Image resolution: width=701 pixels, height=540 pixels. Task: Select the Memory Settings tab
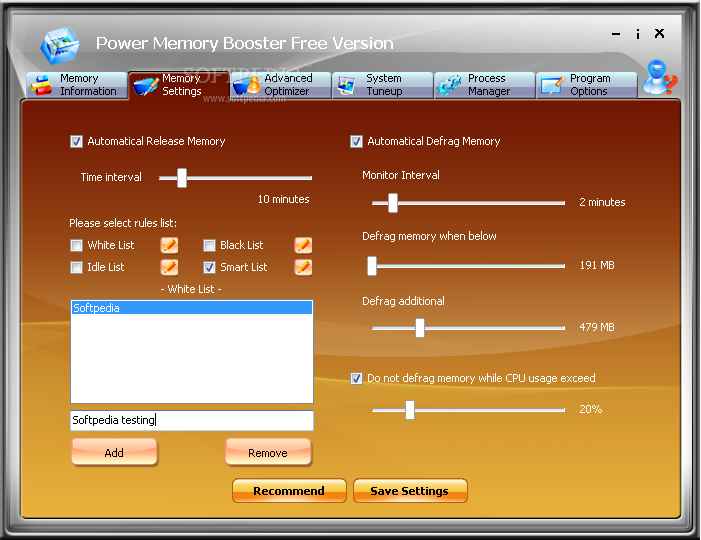(x=179, y=85)
